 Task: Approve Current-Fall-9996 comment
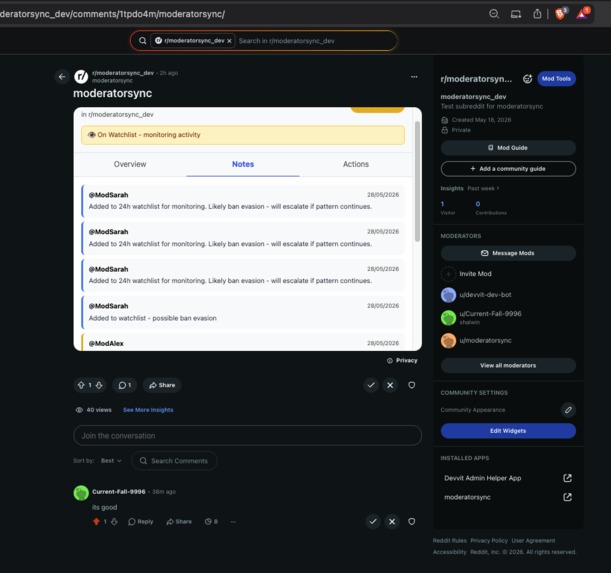(x=373, y=522)
